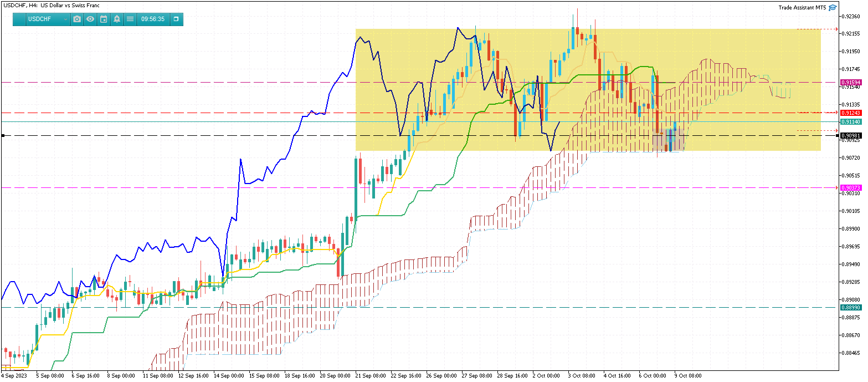Select the 0.88990 teal price label
The image size is (868, 382).
pyautogui.click(x=851, y=307)
